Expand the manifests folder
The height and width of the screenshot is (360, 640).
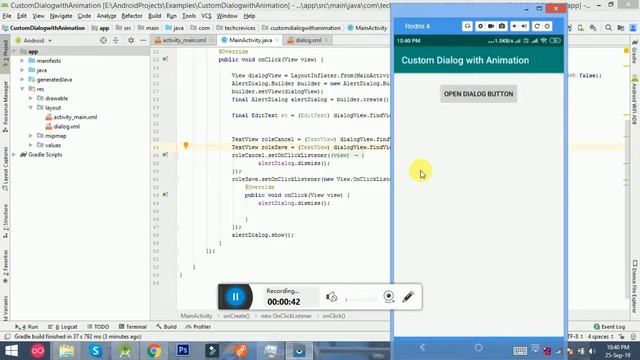pos(22,61)
